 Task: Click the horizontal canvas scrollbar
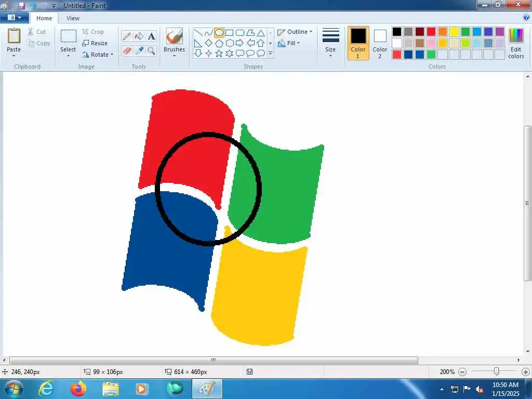(x=214, y=360)
